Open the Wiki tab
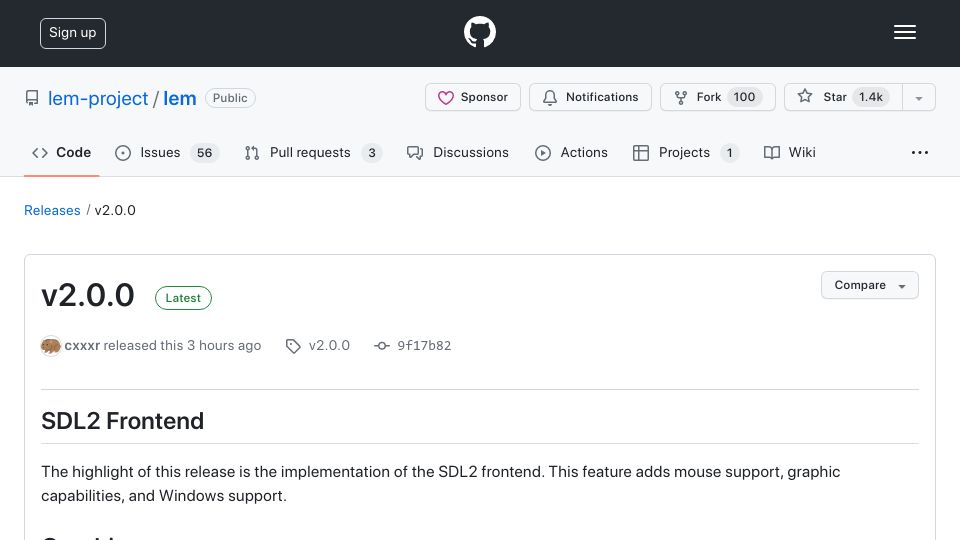 [790, 152]
